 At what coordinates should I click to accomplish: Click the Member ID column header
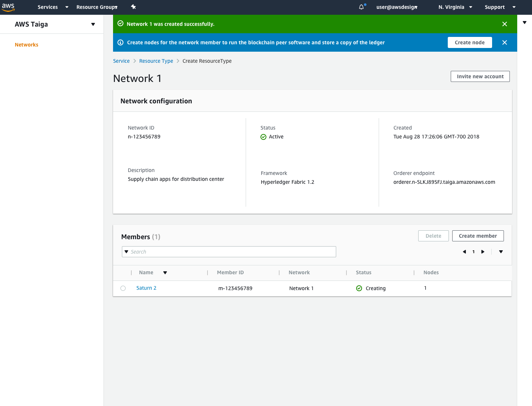(x=230, y=272)
